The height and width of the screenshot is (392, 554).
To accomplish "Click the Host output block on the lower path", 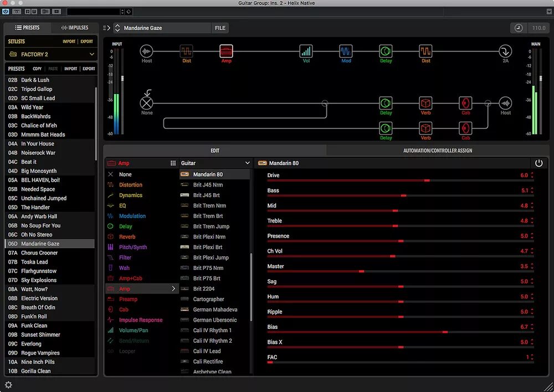I will pyautogui.click(x=505, y=103).
